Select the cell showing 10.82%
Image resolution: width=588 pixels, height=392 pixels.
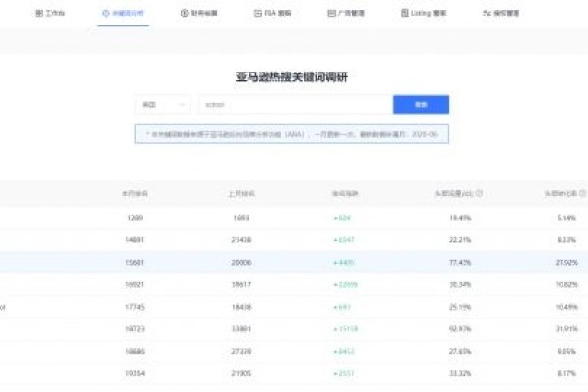click(x=566, y=285)
